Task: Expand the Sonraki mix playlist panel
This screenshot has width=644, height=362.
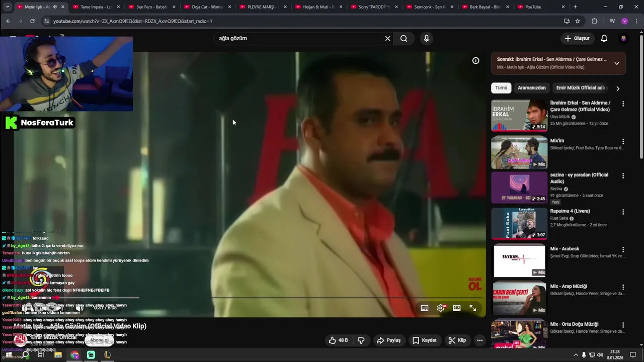Action: 617,63
